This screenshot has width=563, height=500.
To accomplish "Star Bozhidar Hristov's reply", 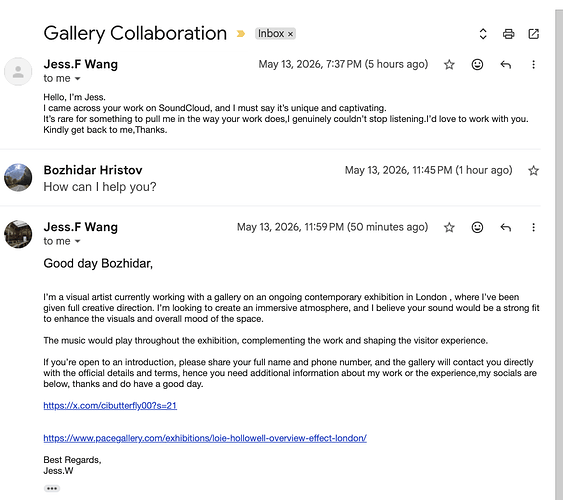I will click(x=534, y=170).
